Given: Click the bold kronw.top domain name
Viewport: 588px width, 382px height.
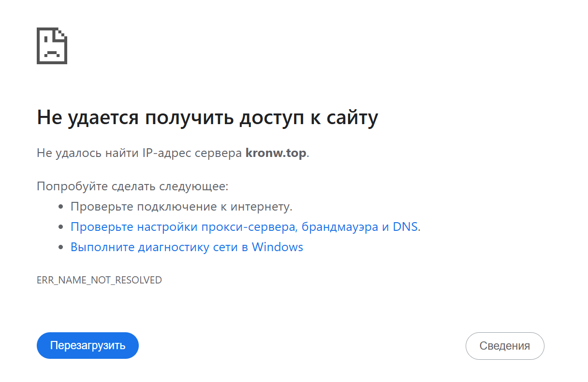Looking at the screenshot, I should (x=276, y=154).
